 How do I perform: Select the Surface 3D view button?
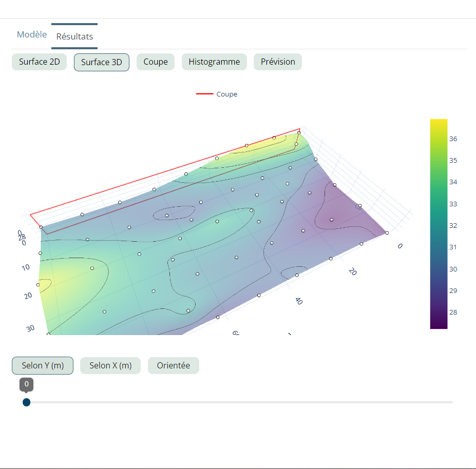102,62
